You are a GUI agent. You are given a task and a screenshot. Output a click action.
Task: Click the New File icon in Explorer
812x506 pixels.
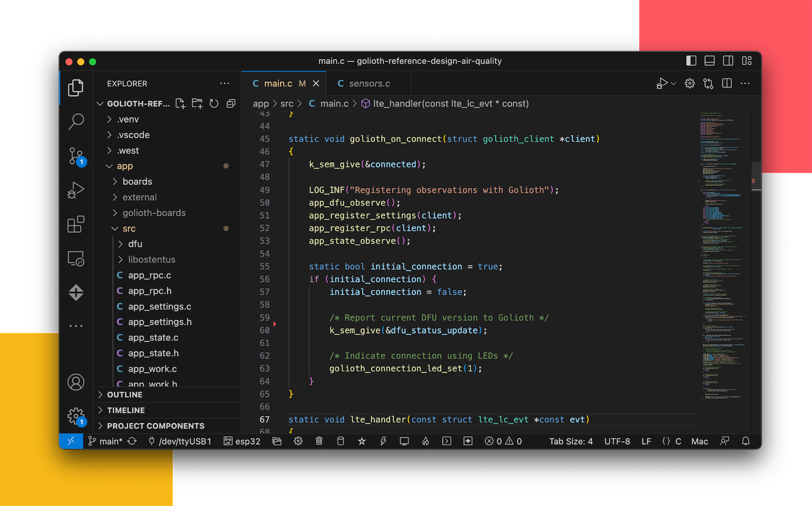pyautogui.click(x=180, y=103)
